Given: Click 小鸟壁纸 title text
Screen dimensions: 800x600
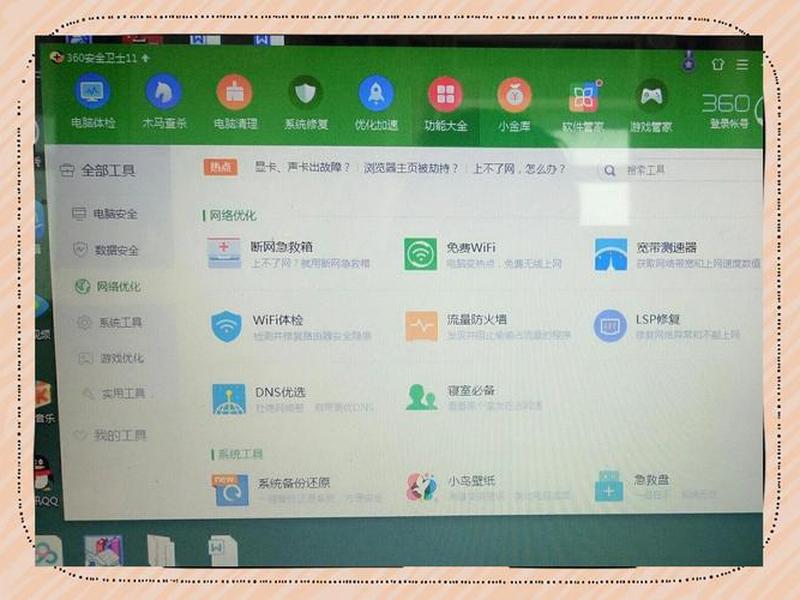Looking at the screenshot, I should (472, 481).
